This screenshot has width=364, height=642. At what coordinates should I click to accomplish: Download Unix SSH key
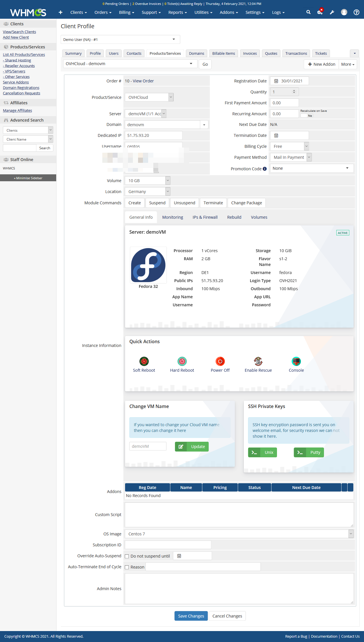pos(263,452)
